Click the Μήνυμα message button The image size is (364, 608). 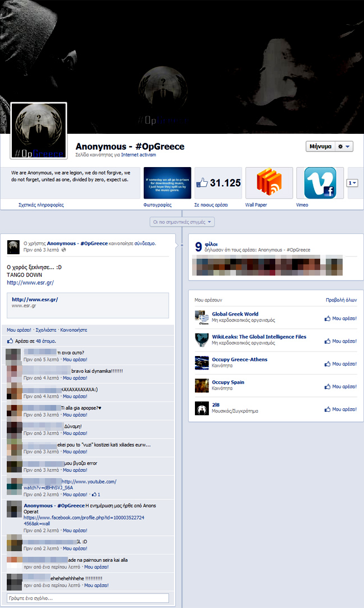pos(320,146)
